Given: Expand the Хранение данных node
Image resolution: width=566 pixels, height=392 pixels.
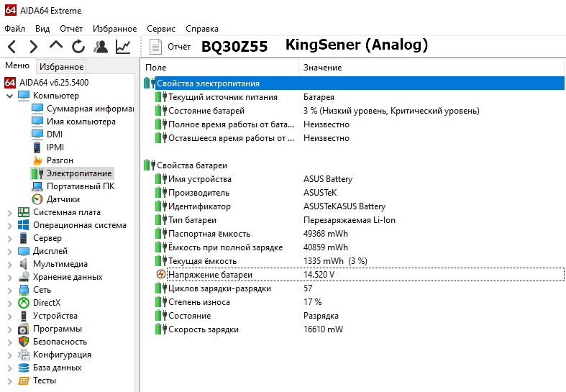Looking at the screenshot, I should tap(9, 277).
